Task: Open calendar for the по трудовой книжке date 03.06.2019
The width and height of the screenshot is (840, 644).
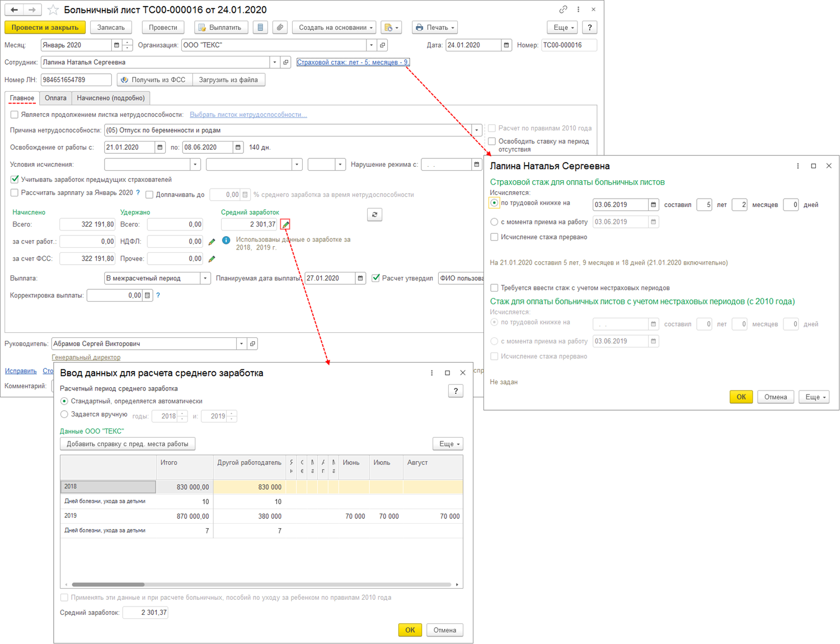Action: tap(653, 205)
